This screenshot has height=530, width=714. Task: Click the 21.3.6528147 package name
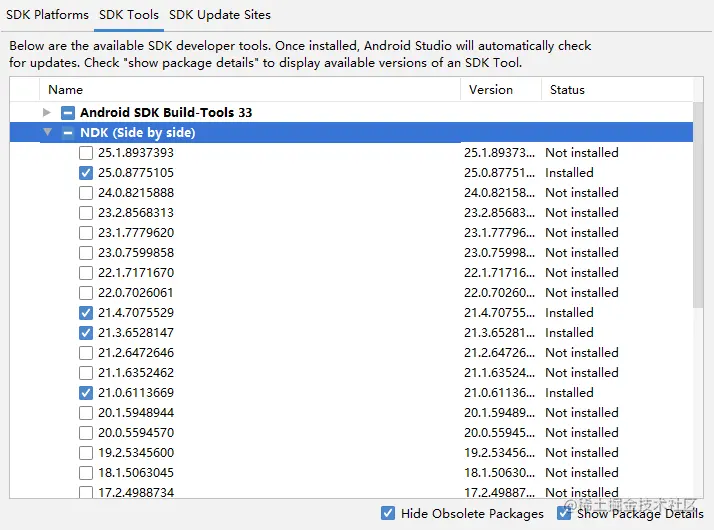(x=136, y=333)
